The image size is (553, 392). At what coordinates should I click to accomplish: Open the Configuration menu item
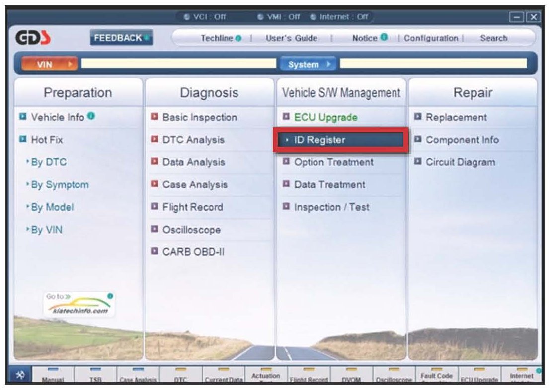tap(430, 38)
